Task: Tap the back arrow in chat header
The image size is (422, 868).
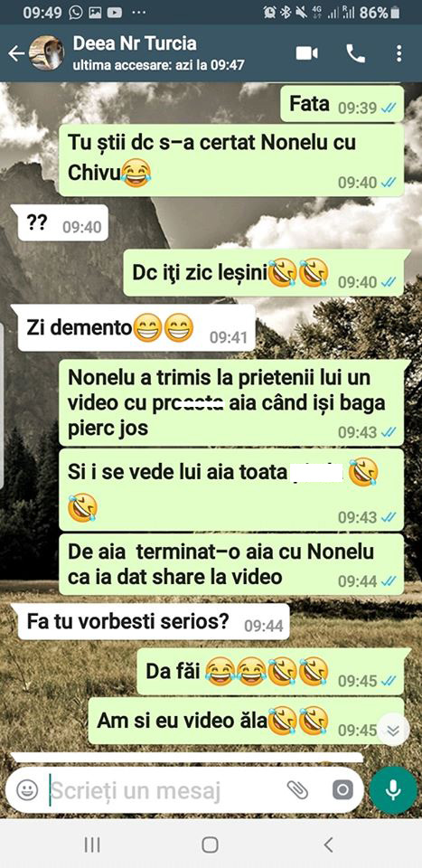Action: (x=16, y=53)
